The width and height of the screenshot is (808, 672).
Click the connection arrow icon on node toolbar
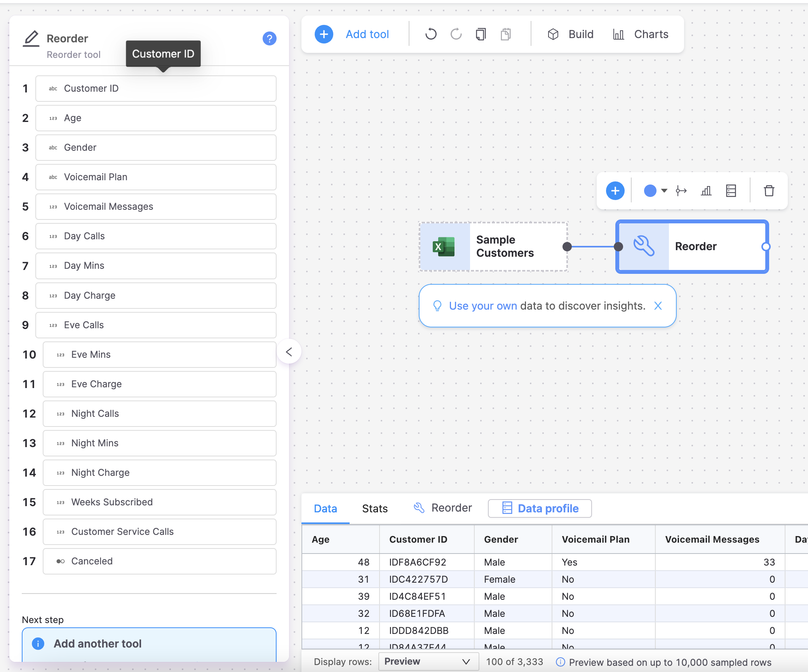pos(681,191)
